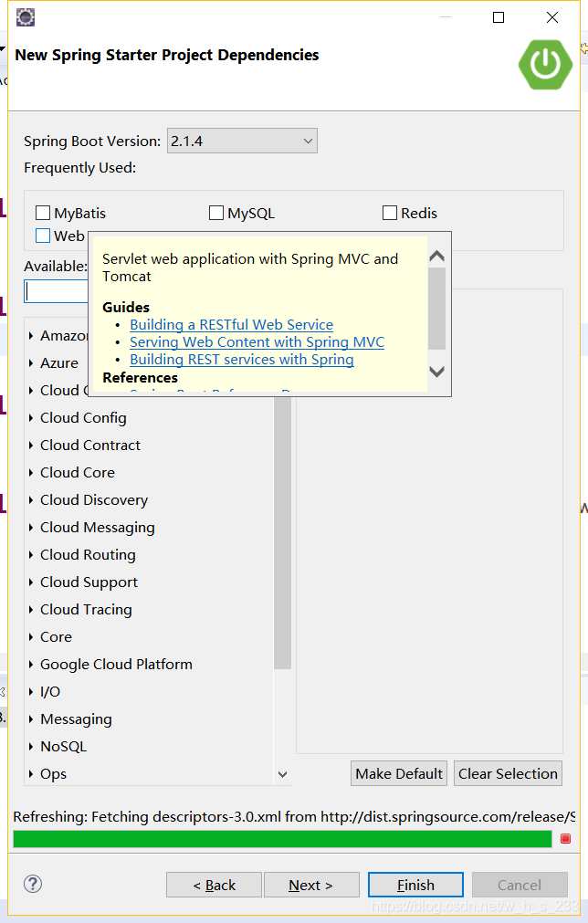Viewport: 588px width, 923px height.
Task: Tick the MySQL dependency checkbox
Action: pyautogui.click(x=216, y=213)
